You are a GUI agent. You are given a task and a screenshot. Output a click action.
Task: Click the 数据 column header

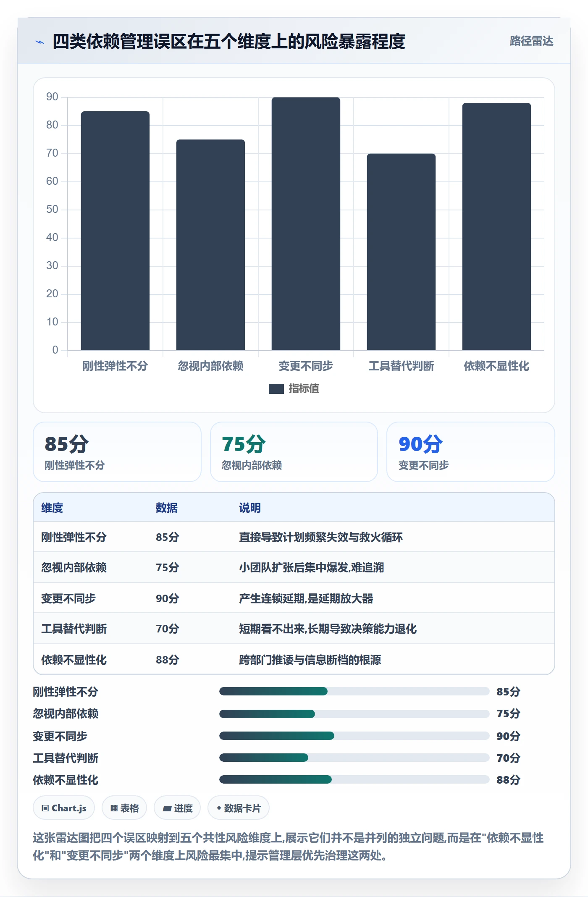click(167, 508)
